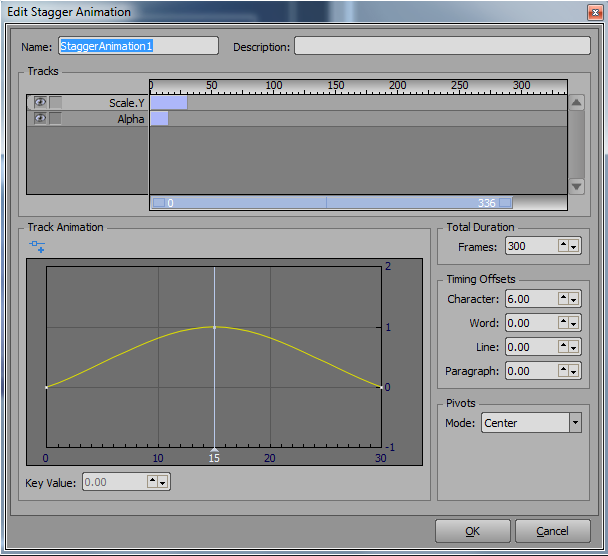608x556 pixels.
Task: Click the Description text field
Action: (x=440, y=46)
